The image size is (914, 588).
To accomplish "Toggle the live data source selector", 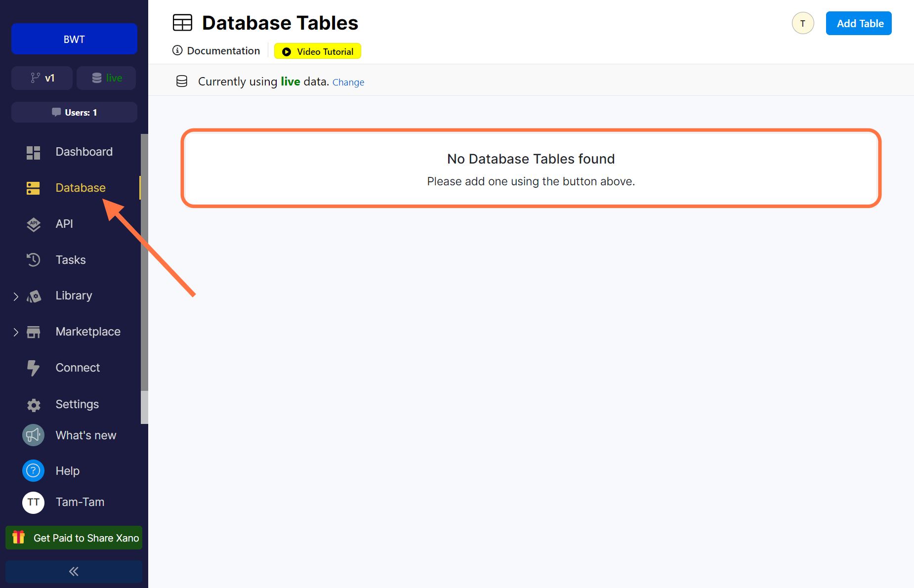I will (106, 78).
